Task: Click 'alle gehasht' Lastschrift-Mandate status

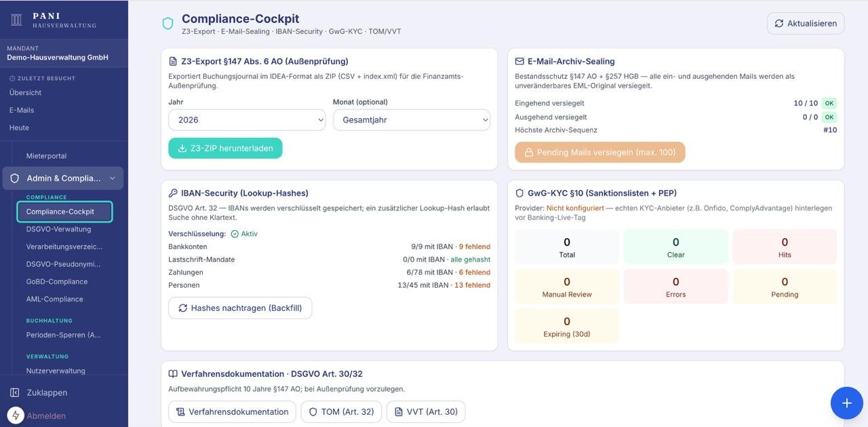Action: (x=471, y=259)
